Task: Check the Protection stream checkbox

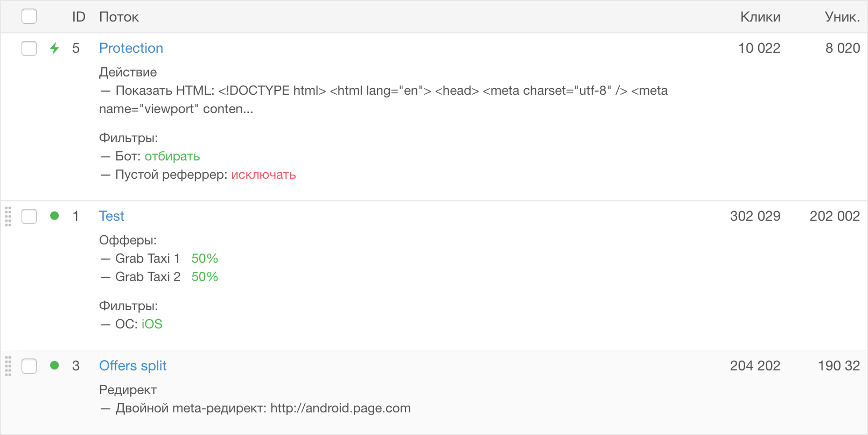Action: pos(29,48)
